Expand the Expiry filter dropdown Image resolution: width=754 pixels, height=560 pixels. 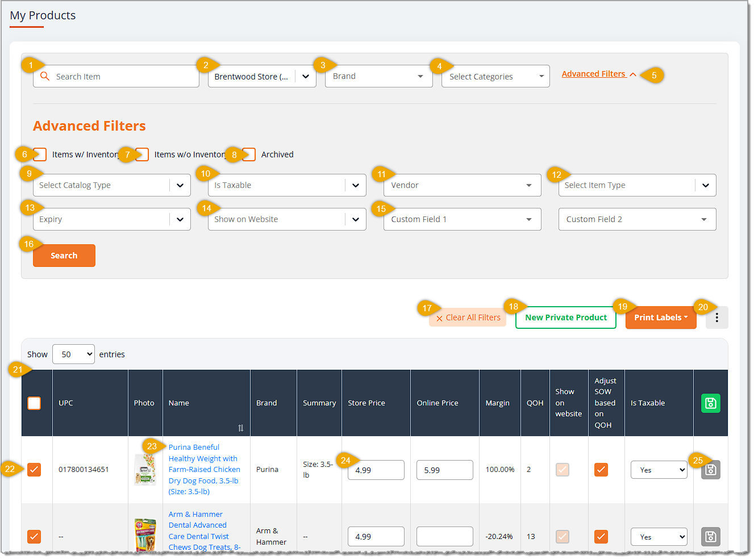[112, 219]
